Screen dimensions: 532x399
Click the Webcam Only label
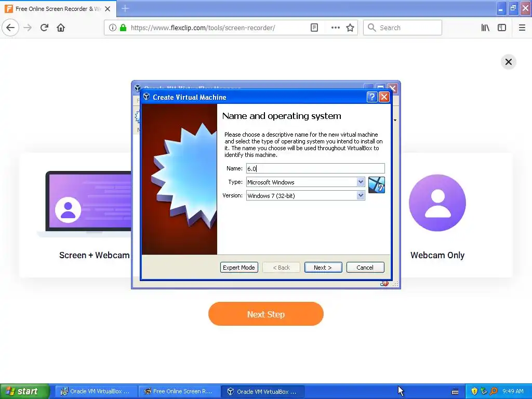437,255
